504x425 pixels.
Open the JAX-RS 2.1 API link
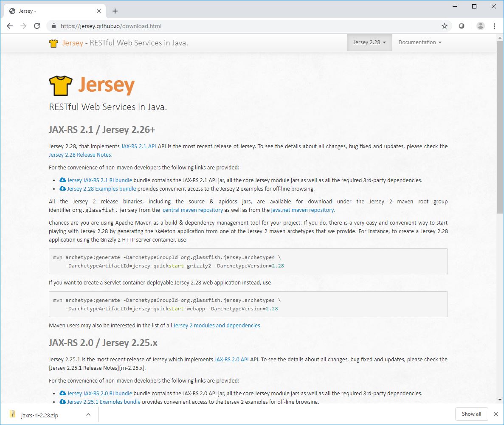point(138,146)
